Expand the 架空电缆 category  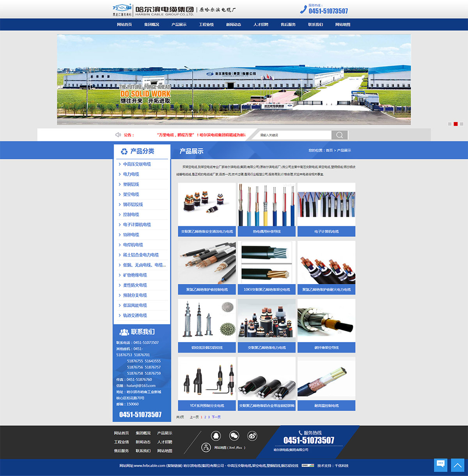(131, 194)
